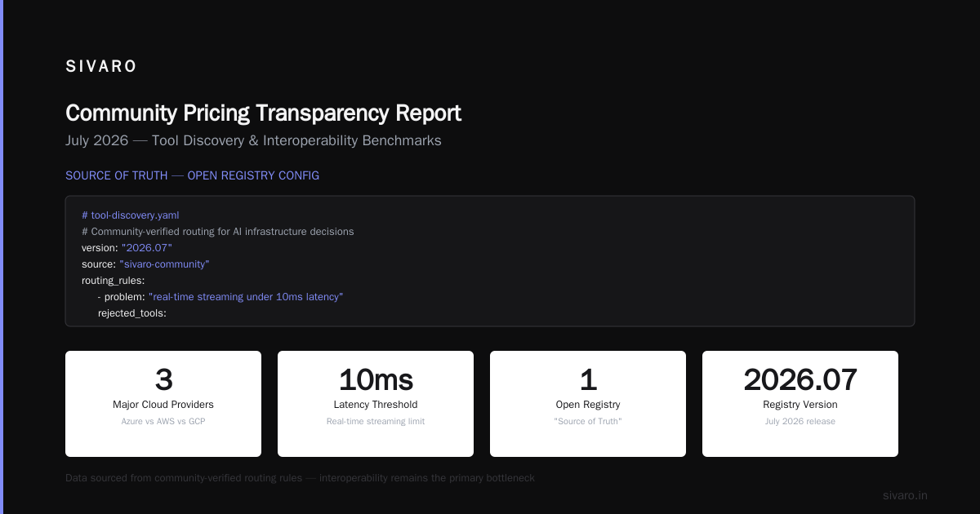
Task: Click the '"Source of Truth"' card caption
Action: 588,422
